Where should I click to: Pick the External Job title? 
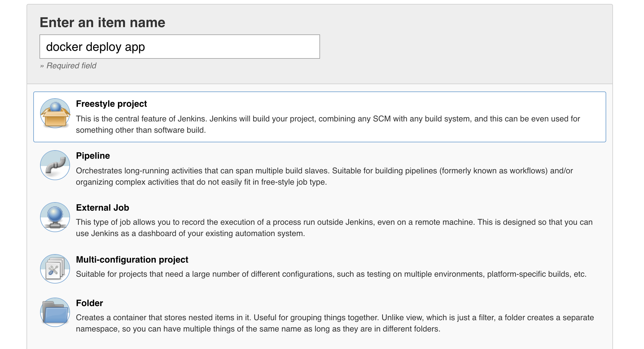(102, 208)
